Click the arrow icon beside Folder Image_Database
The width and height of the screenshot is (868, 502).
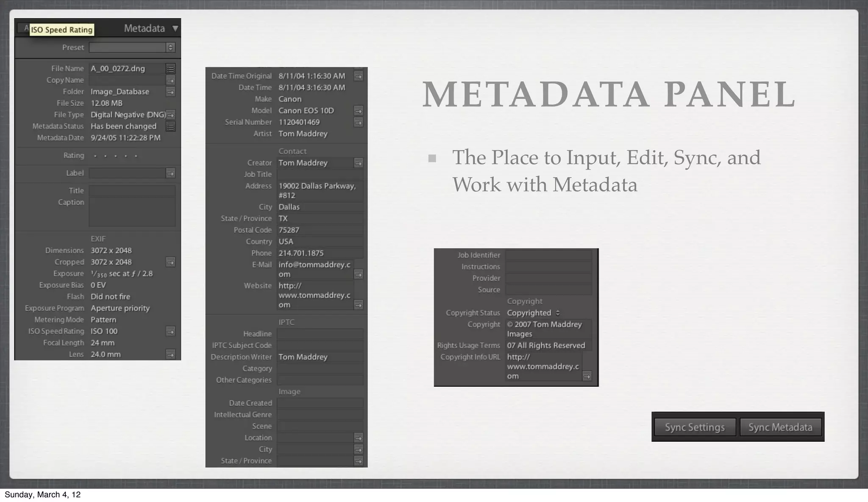(x=170, y=92)
